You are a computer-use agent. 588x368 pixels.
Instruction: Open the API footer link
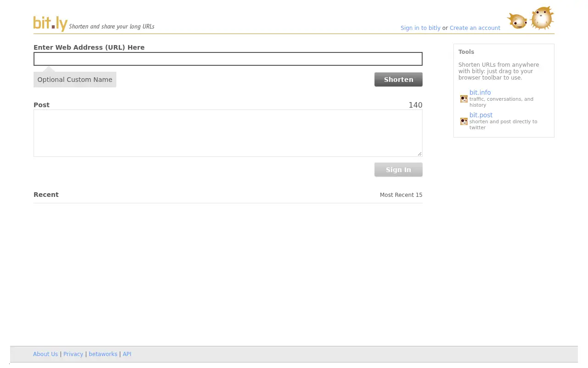point(127,354)
